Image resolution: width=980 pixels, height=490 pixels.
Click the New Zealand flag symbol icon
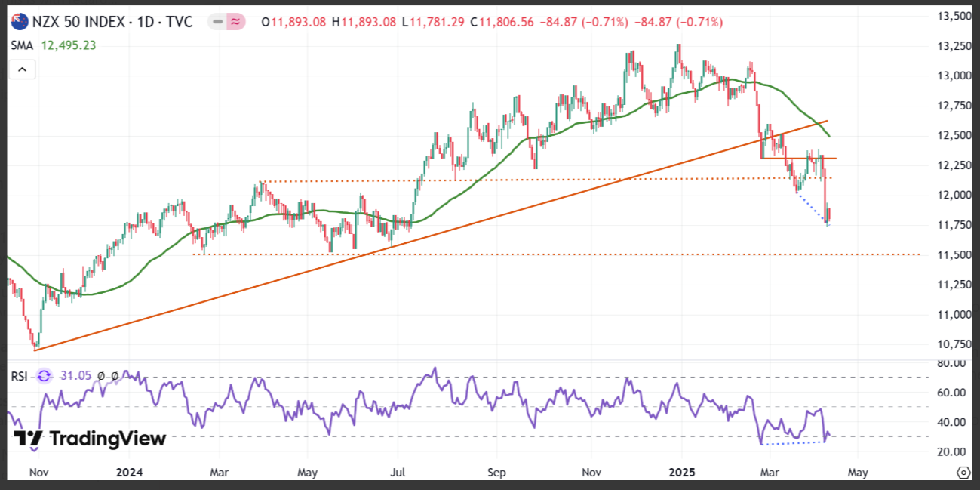[19, 21]
